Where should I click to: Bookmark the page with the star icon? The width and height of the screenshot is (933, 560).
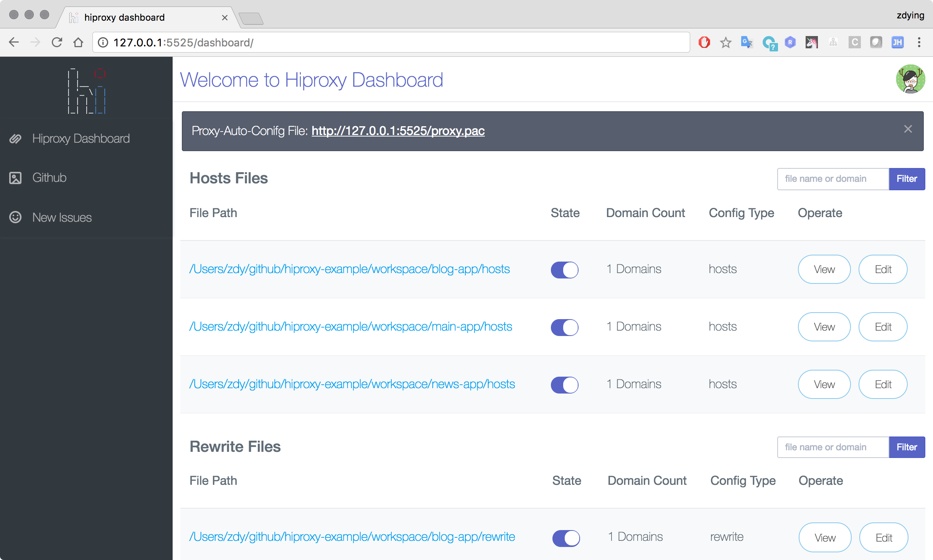click(725, 42)
